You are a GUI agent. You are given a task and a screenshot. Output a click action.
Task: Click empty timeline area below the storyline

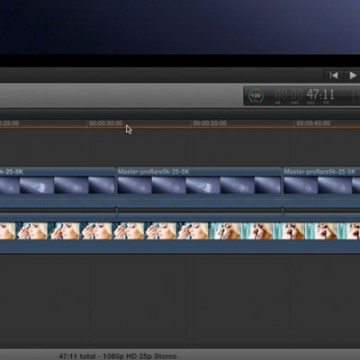tap(180, 300)
